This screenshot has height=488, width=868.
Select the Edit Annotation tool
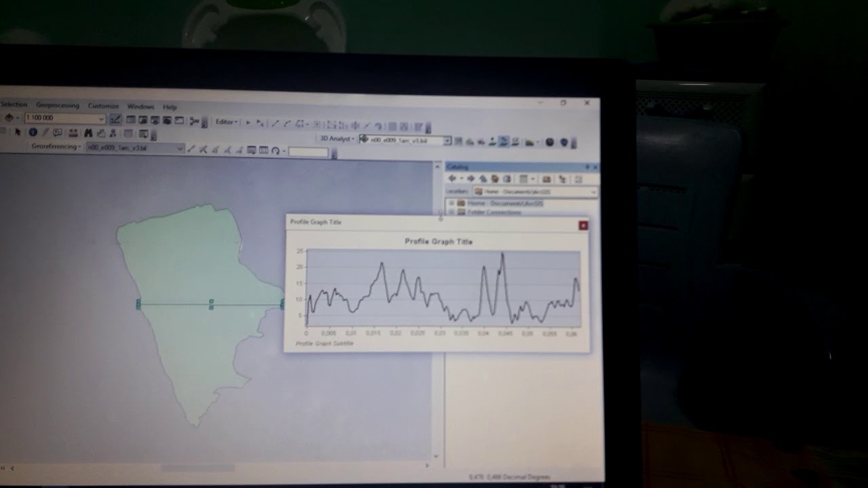(x=260, y=123)
